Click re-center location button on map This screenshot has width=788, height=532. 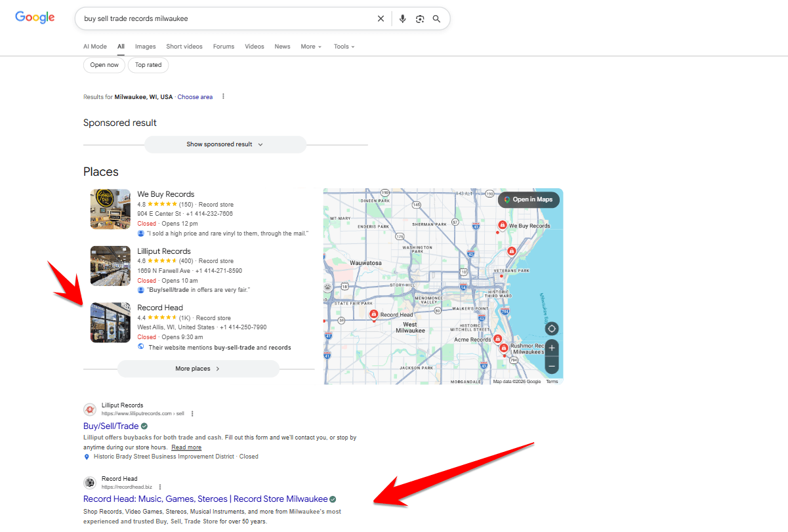pos(552,329)
